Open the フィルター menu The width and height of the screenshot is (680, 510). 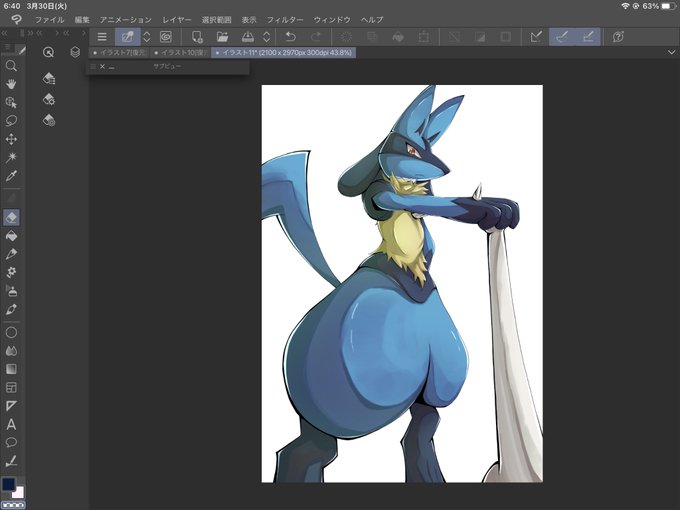point(285,20)
